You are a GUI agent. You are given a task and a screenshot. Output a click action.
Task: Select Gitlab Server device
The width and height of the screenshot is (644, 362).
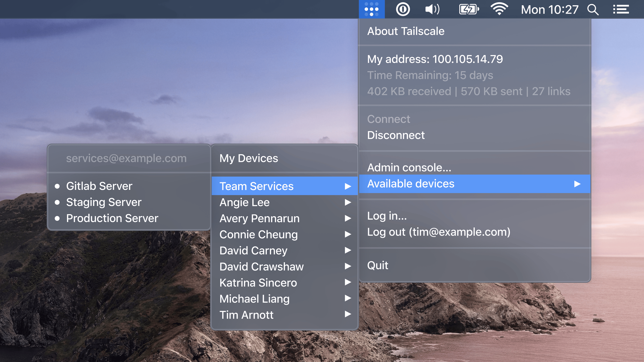[99, 186]
